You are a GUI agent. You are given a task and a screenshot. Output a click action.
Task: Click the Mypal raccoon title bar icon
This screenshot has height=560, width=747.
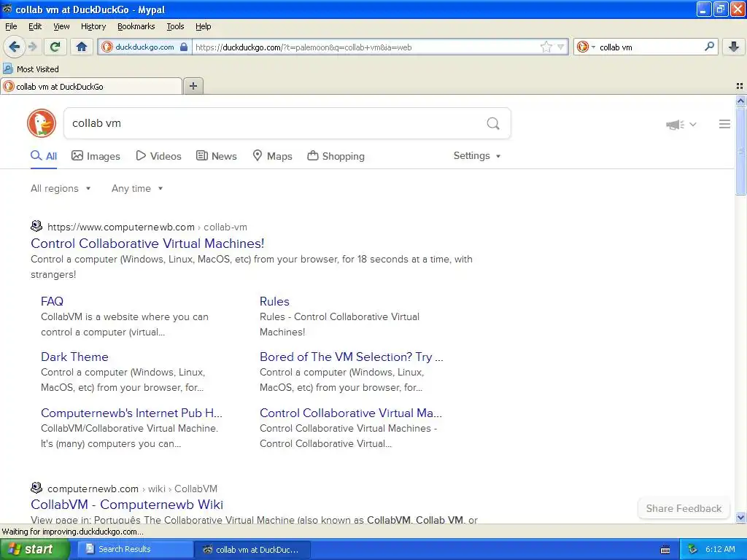tap(7, 9)
